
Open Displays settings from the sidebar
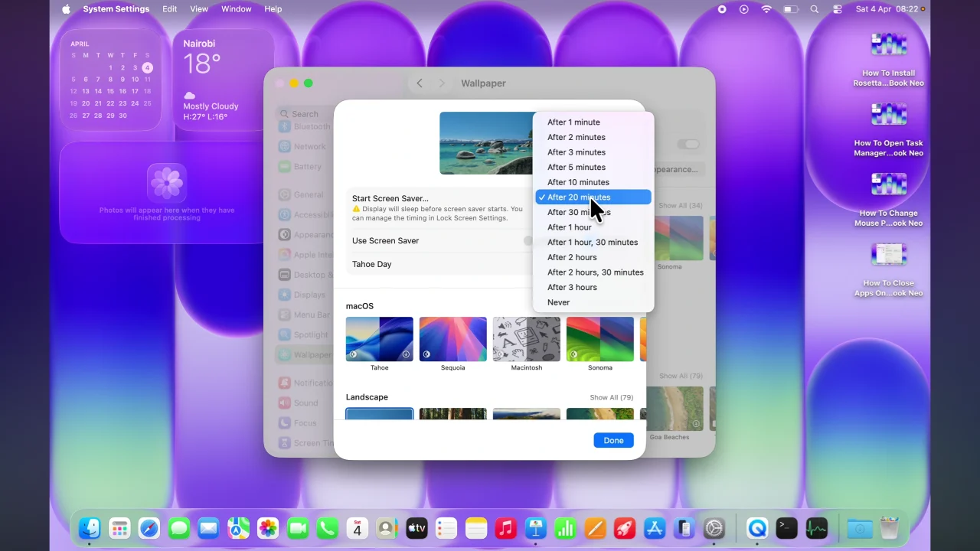[x=309, y=295]
